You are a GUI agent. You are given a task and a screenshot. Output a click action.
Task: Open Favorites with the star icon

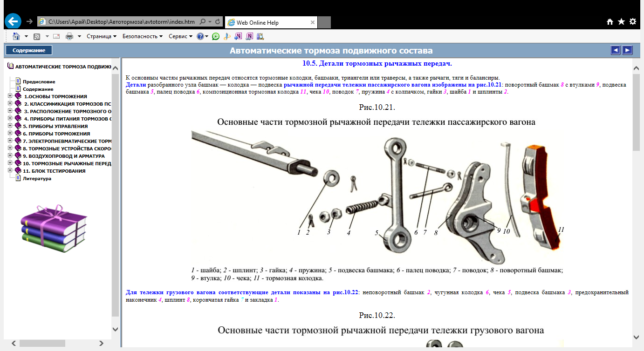[621, 21]
